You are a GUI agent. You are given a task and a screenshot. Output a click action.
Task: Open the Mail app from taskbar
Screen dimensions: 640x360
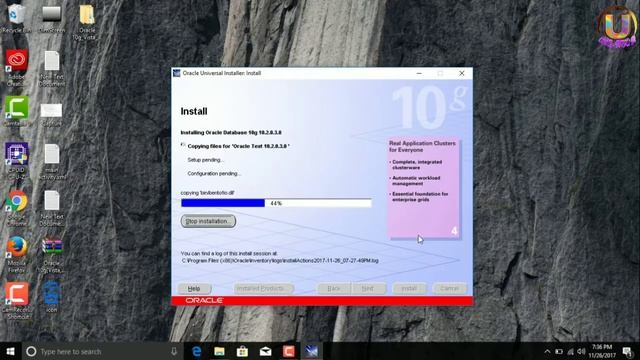click(x=265, y=351)
